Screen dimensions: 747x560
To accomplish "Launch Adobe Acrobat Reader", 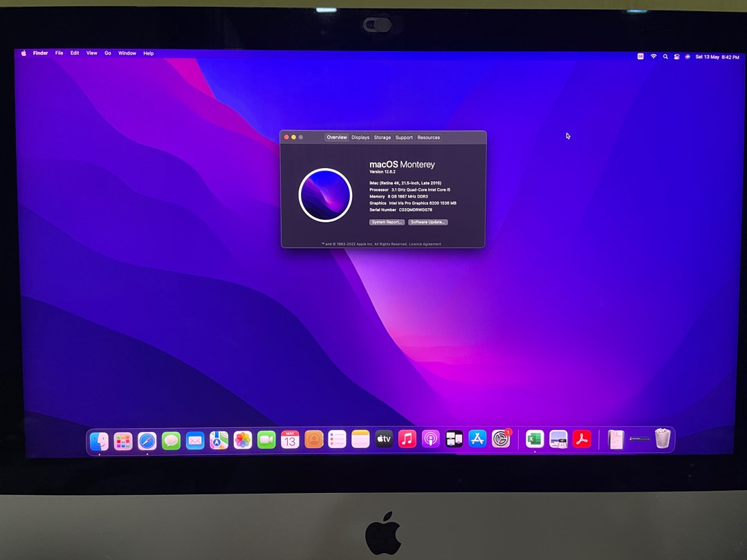I will tap(581, 439).
